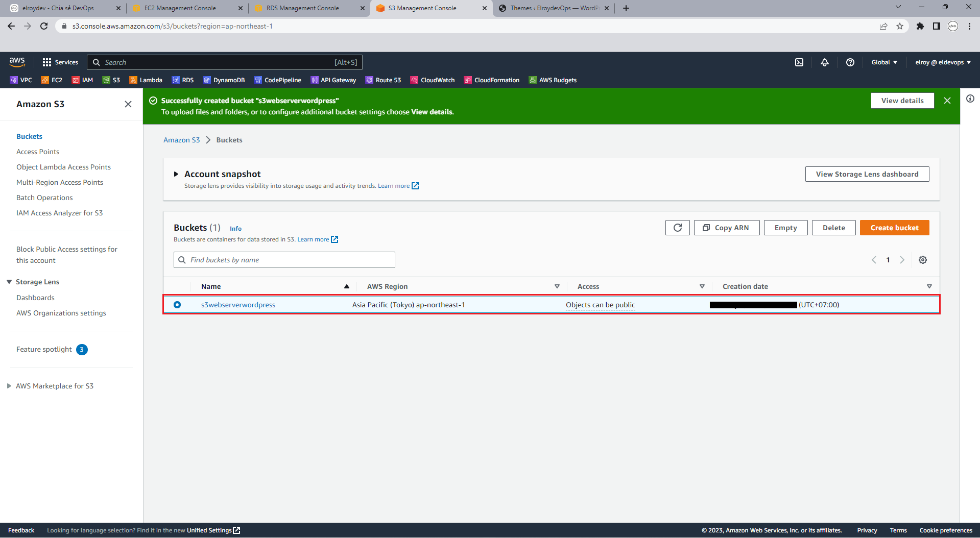Open RDS shortcut in favorites bar
Image resolution: width=980 pixels, height=538 pixels.
pyautogui.click(x=183, y=80)
